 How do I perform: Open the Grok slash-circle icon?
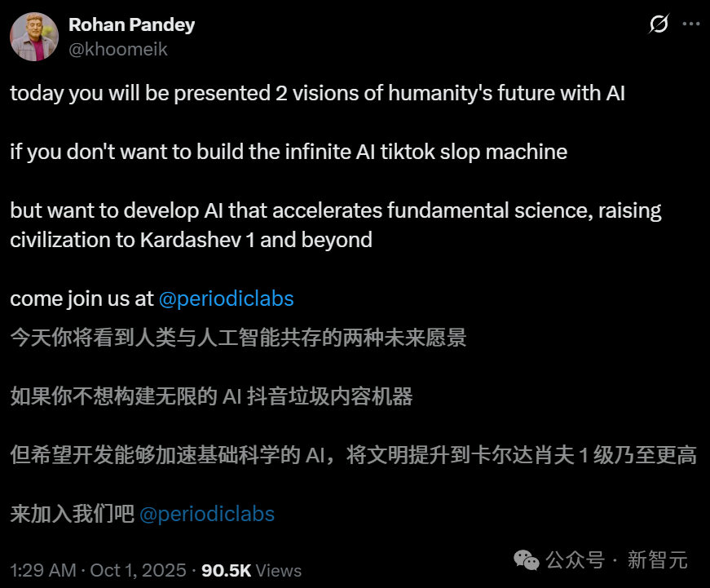click(x=659, y=25)
